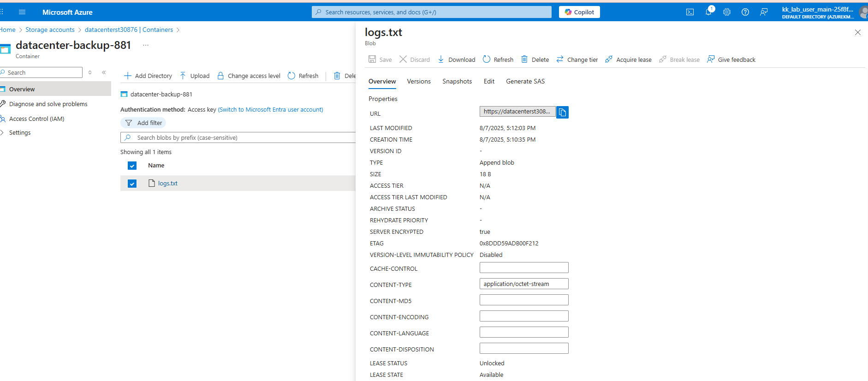Screen dimensions: 868x381
Task: Open the Azure portal hamburger menu
Action: 22,12
